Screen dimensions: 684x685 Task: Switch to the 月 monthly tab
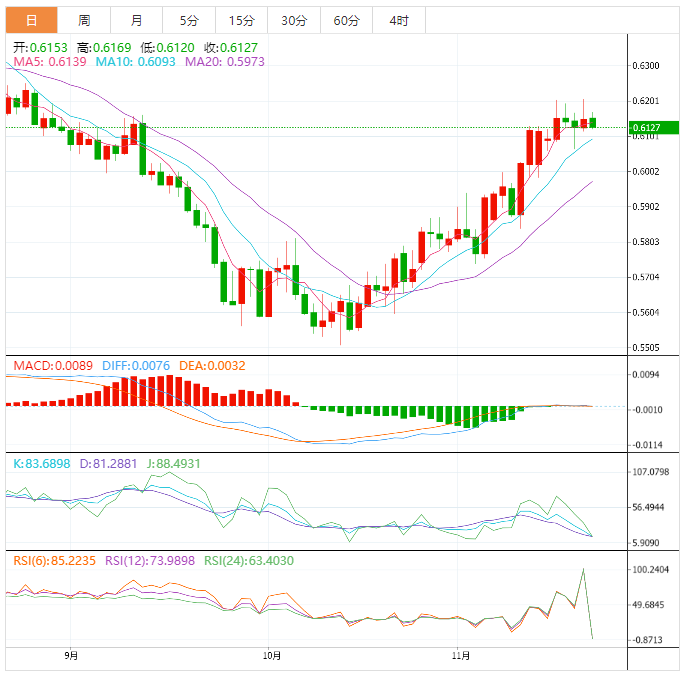[x=136, y=20]
